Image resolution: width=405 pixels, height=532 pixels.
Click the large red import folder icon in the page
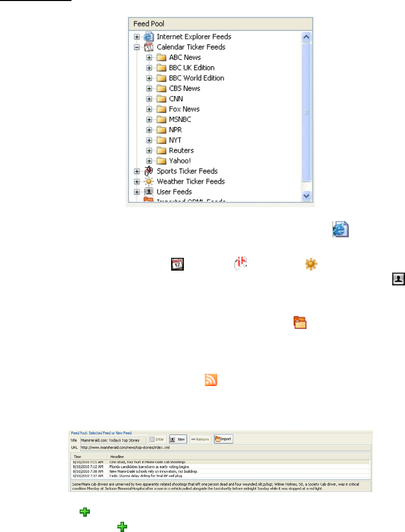pos(300,322)
